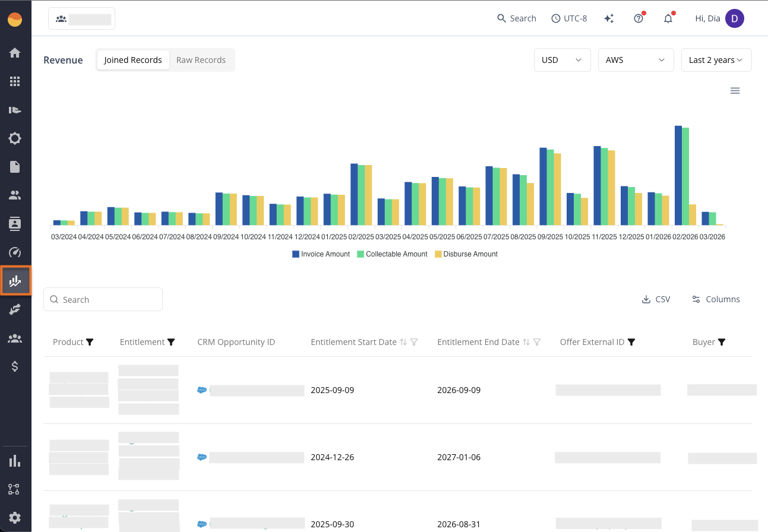The width and height of the screenshot is (768, 532).
Task: Switch to Raw Records tab
Action: point(201,60)
